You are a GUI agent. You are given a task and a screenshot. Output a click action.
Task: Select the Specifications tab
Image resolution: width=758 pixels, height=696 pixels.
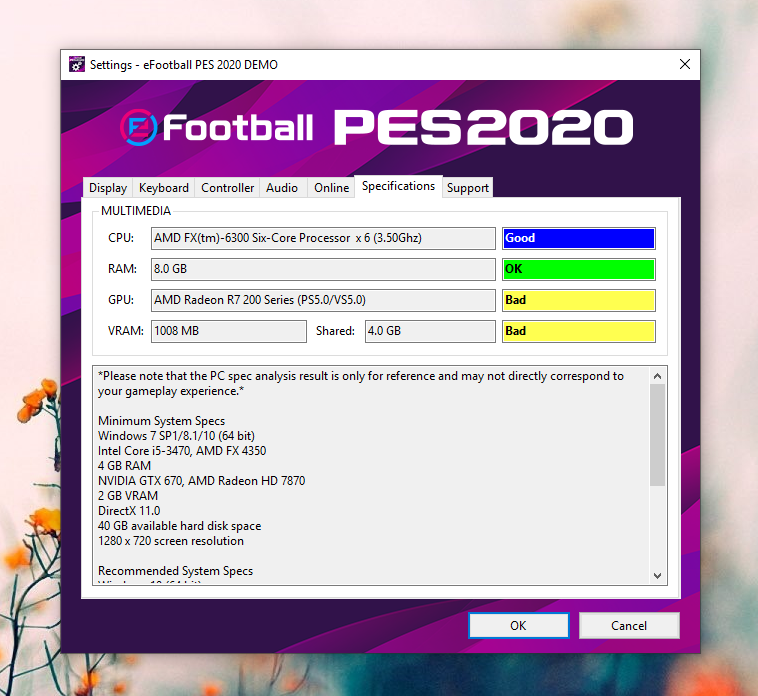click(x=398, y=186)
